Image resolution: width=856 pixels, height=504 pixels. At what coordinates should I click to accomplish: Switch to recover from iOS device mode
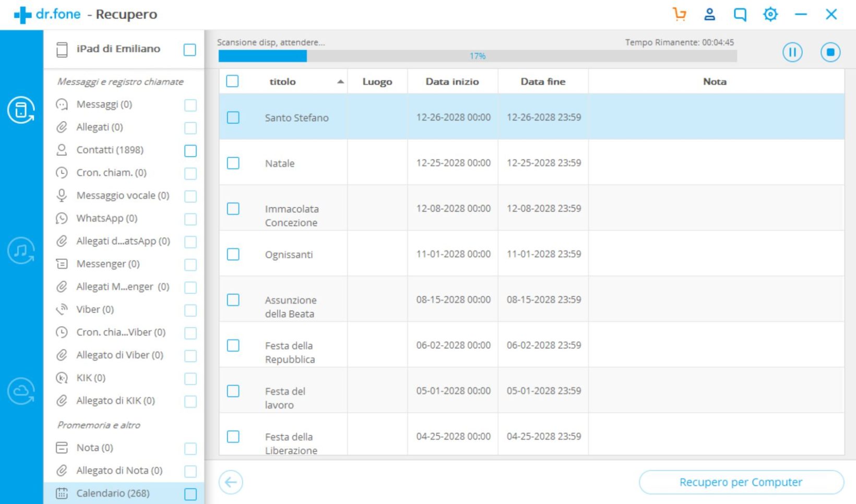21,110
